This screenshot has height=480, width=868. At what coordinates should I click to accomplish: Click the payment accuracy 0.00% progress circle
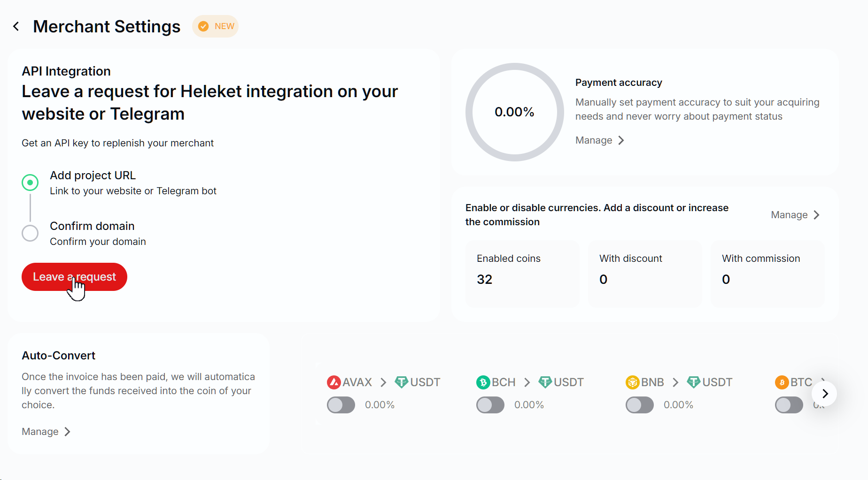[x=514, y=112]
